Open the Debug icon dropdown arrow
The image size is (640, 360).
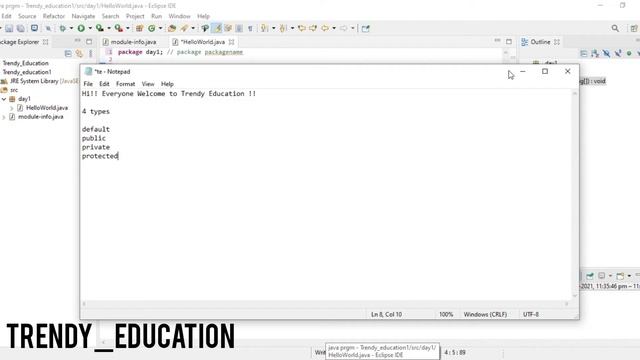tap(71, 28)
